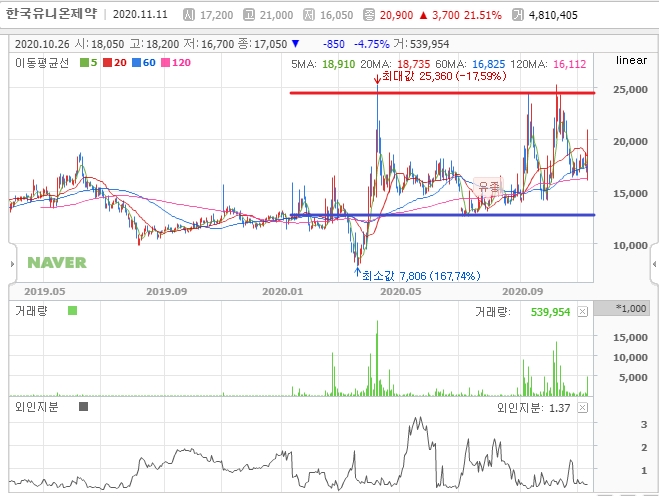Click the green 5-day moving average swatch
The width and height of the screenshot is (659, 496).
click(x=84, y=63)
